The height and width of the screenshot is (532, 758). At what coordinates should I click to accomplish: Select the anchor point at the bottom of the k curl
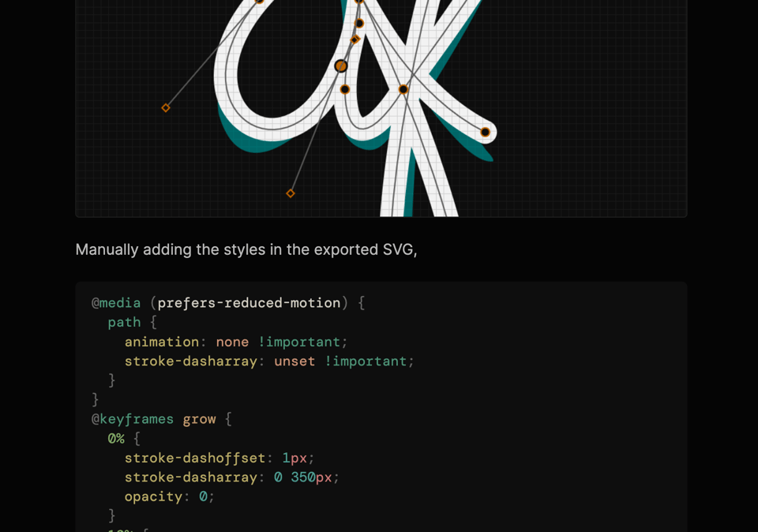point(484,130)
